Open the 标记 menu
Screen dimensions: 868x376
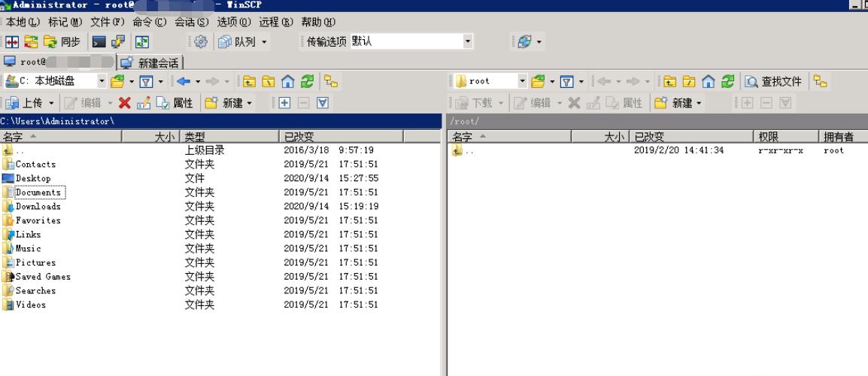point(65,22)
